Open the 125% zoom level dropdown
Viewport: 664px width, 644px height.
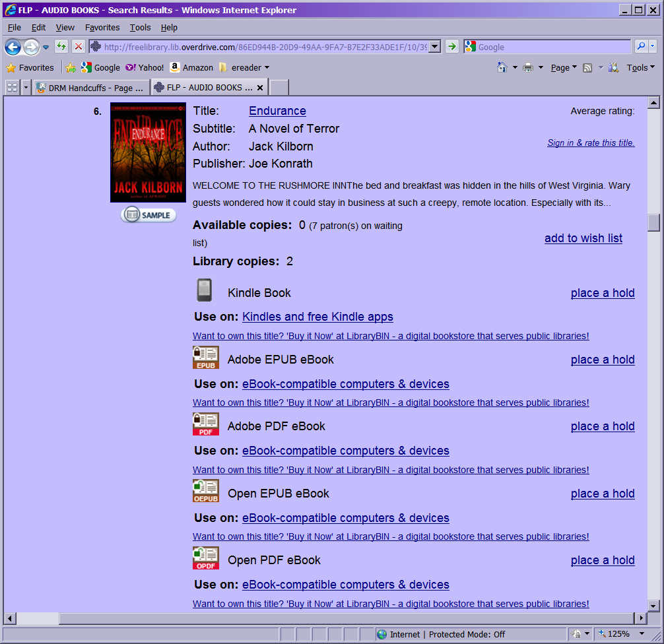pos(642,634)
